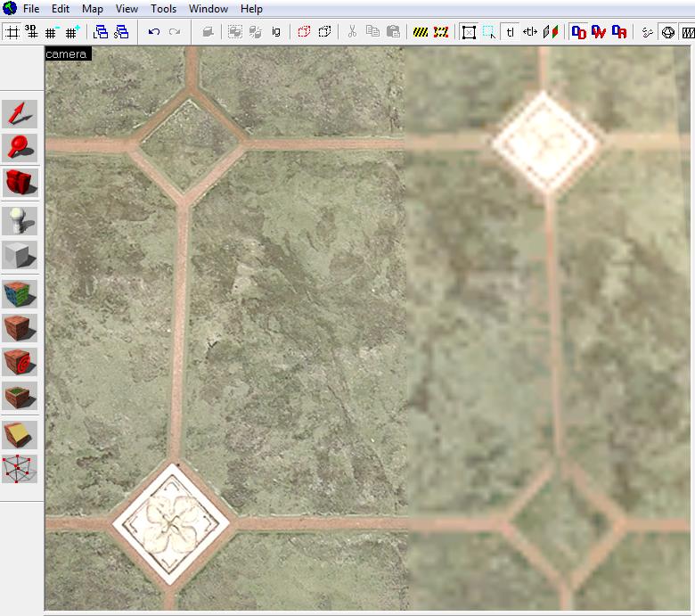Click the larger grid size button
Screen dimensions: 695x616
(73, 32)
